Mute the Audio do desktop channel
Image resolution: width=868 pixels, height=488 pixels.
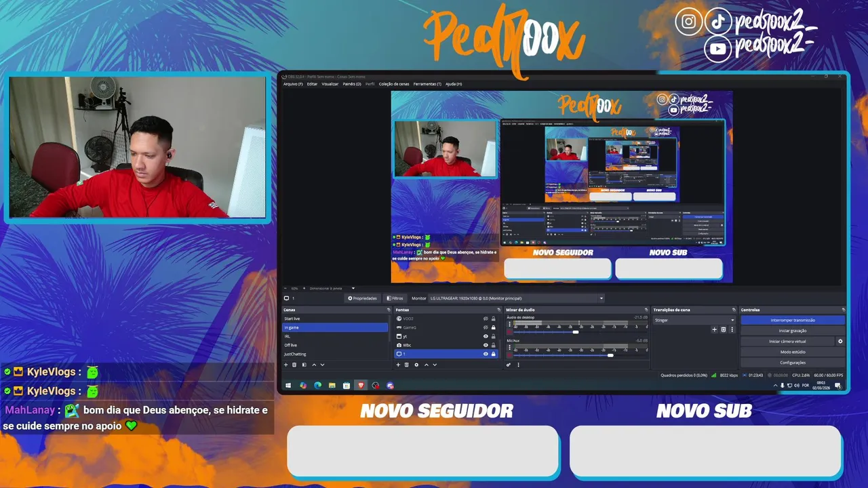point(509,332)
